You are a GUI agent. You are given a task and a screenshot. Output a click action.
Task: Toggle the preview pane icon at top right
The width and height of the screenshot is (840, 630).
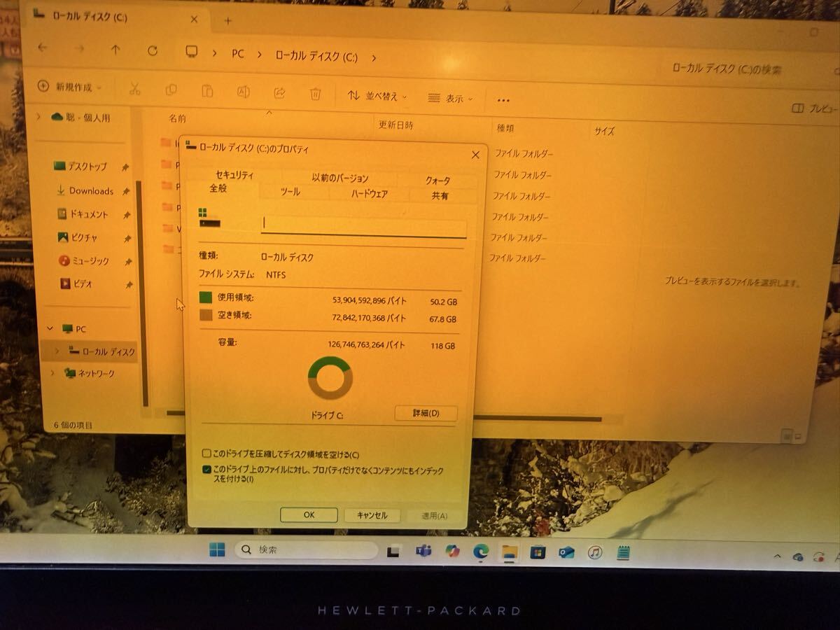tap(797, 108)
